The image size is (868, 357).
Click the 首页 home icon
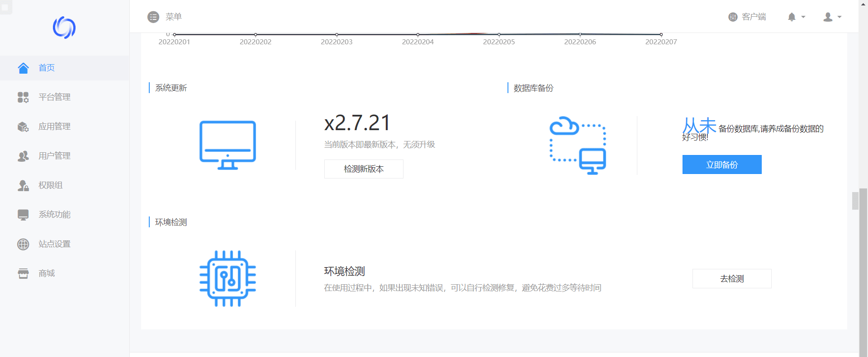[x=23, y=68]
